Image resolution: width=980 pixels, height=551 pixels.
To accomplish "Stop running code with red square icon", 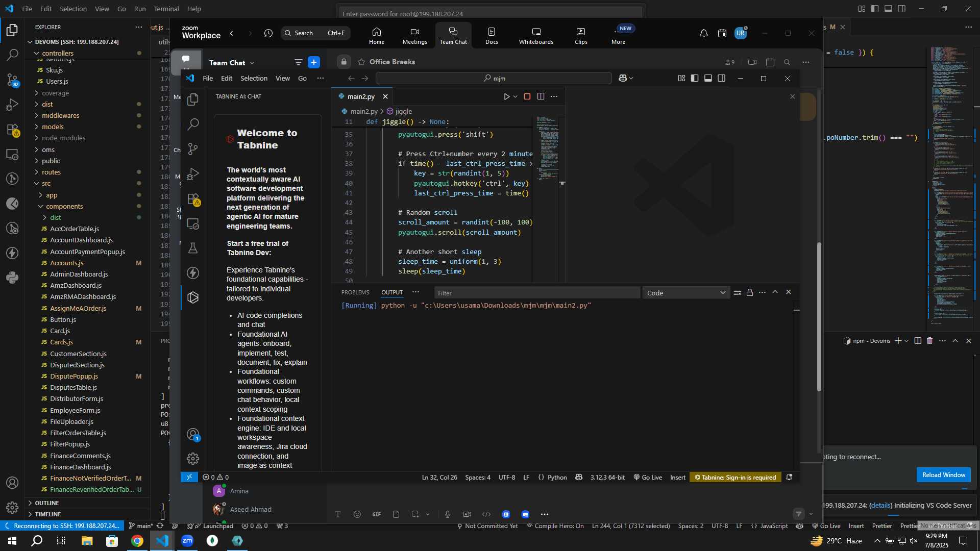I will point(527,96).
